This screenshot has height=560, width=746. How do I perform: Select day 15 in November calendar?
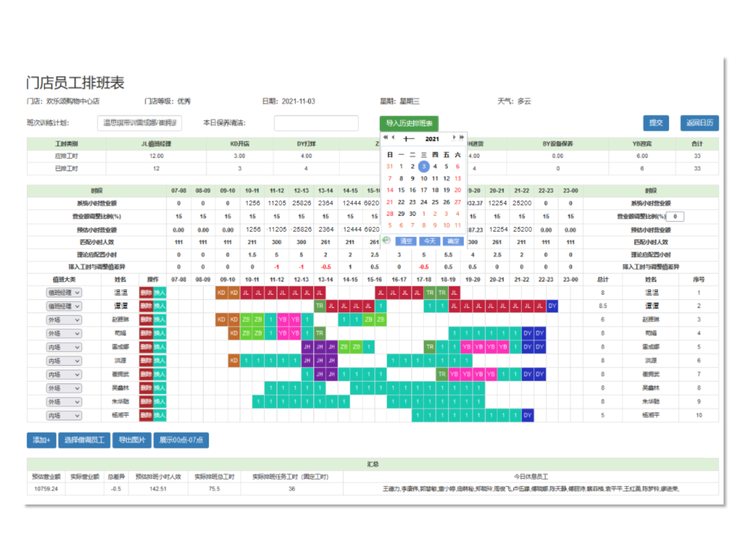[x=401, y=190]
